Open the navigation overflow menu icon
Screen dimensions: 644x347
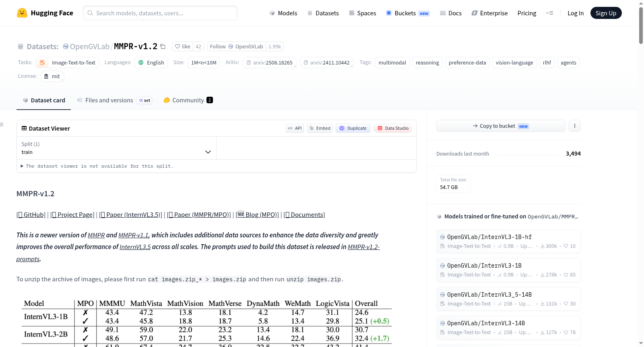click(x=549, y=13)
